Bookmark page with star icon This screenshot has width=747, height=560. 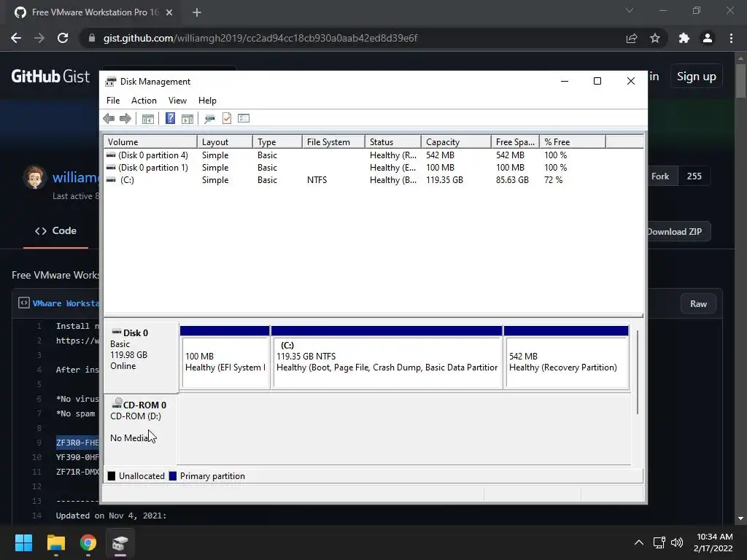[x=655, y=38]
